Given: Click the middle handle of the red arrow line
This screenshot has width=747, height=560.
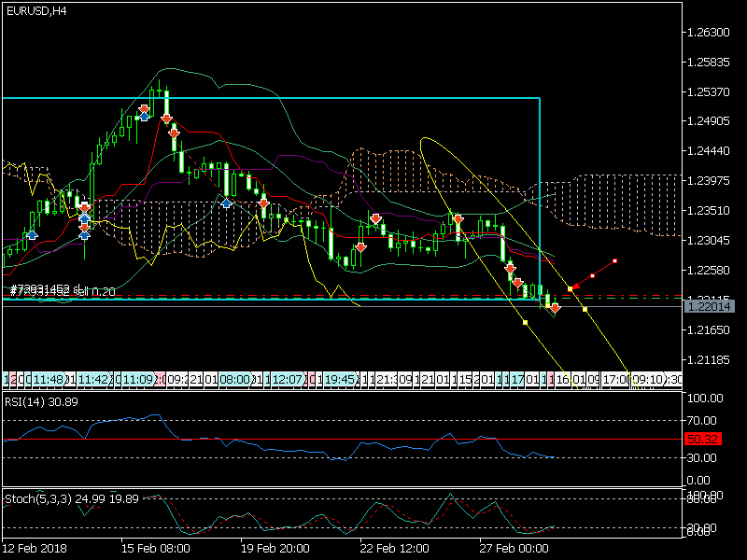Looking at the screenshot, I should 593,275.
